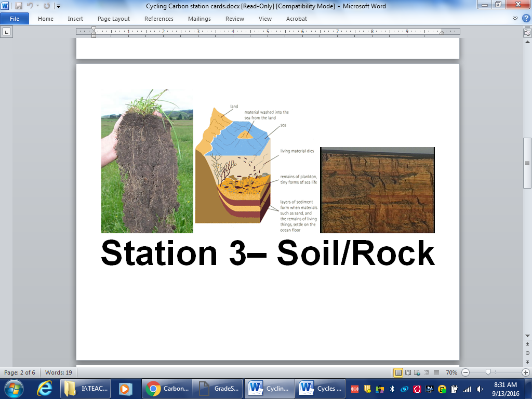Select the soil clump photo
The width and height of the screenshot is (532, 399).
(x=147, y=161)
